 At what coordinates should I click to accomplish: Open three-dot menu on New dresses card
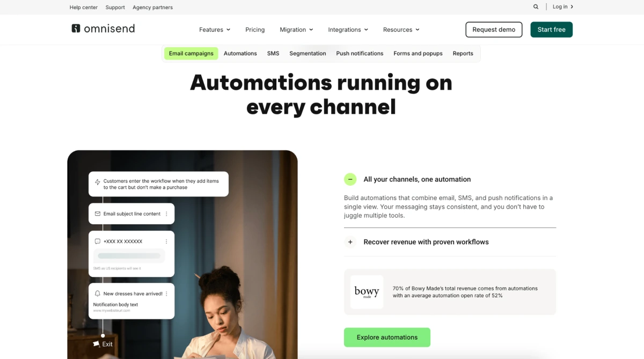166,294
